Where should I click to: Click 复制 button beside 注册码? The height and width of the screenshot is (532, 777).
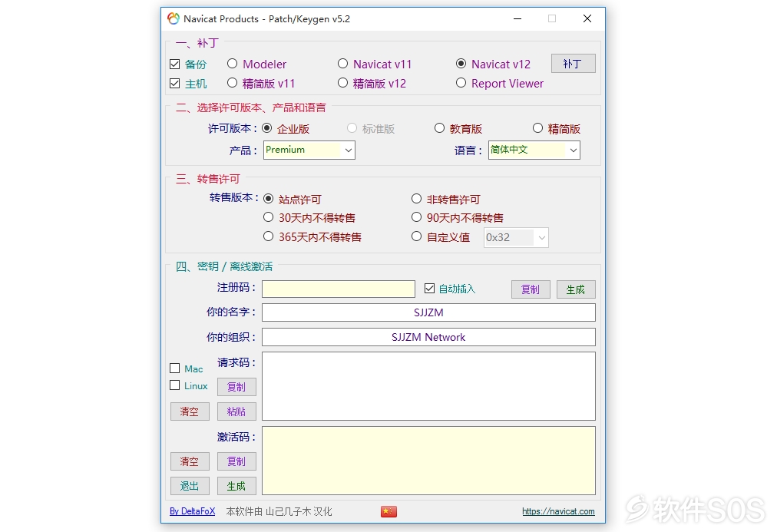[531, 289]
